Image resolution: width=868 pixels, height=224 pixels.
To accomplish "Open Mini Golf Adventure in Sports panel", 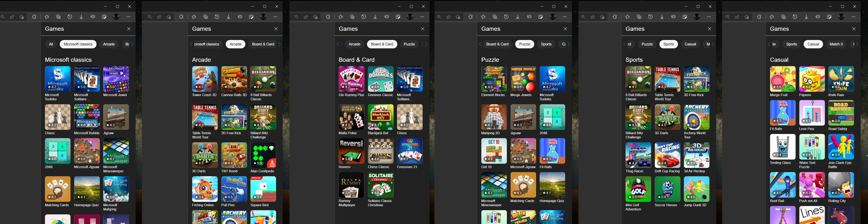I will click(x=638, y=193).
